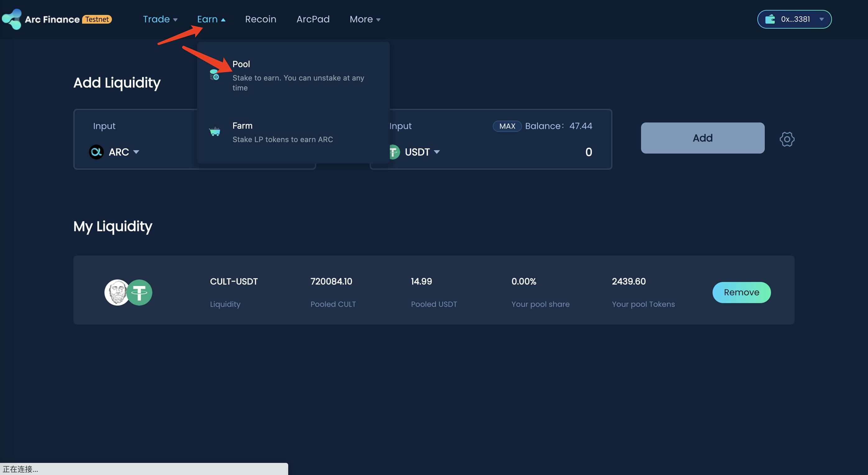Click the Arc Finance logo icon
Image resolution: width=868 pixels, height=475 pixels.
tap(12, 19)
